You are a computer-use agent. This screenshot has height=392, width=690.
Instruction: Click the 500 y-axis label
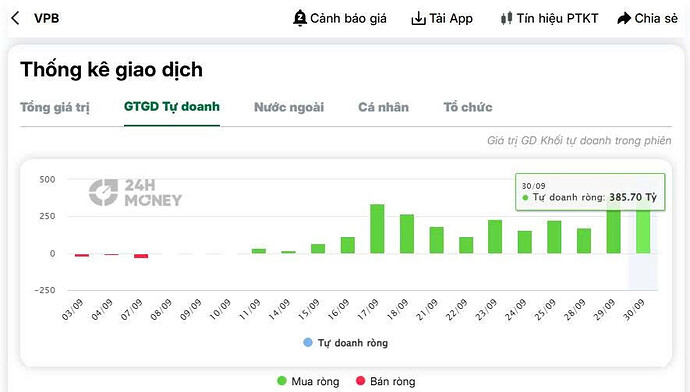47,180
